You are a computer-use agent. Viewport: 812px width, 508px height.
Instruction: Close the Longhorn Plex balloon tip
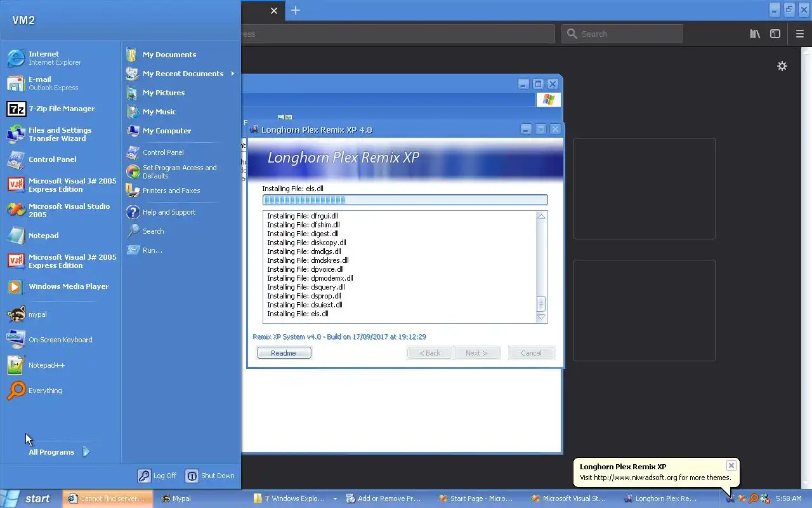click(x=731, y=465)
